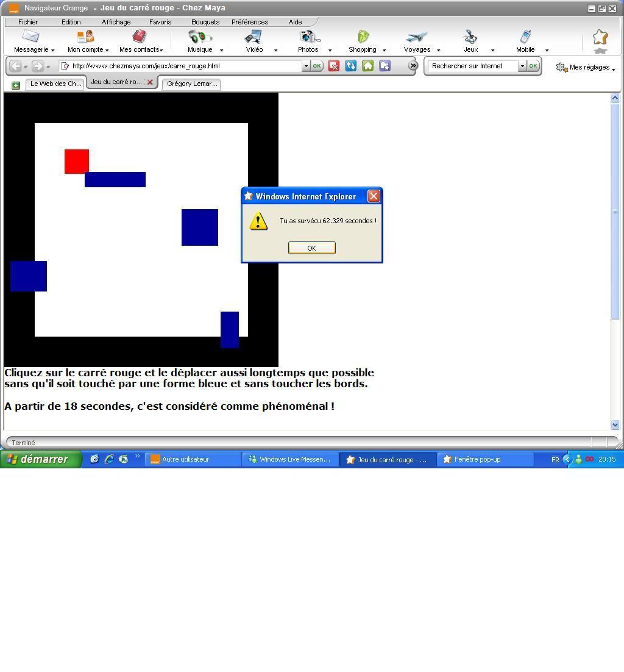Open the Mon compte icon
Image resolution: width=624 pixels, height=672 pixels.
86,37
